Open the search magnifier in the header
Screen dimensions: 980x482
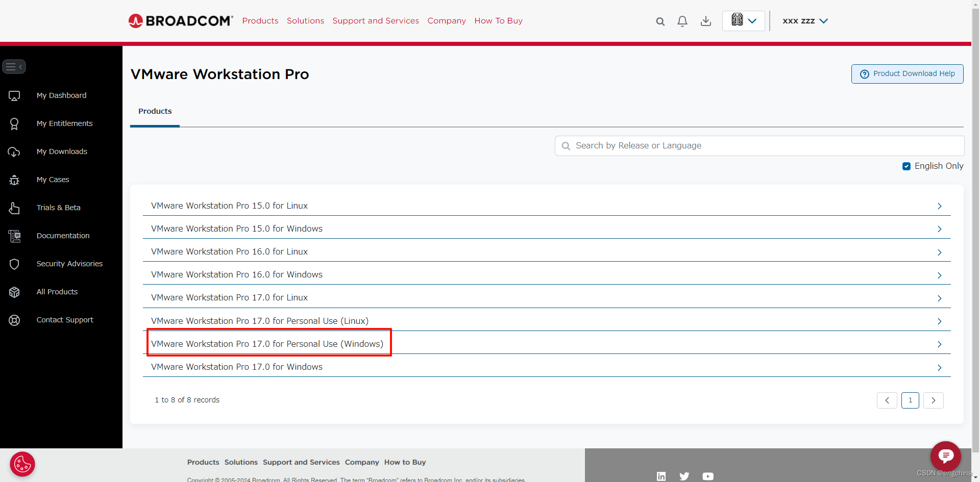click(x=660, y=21)
